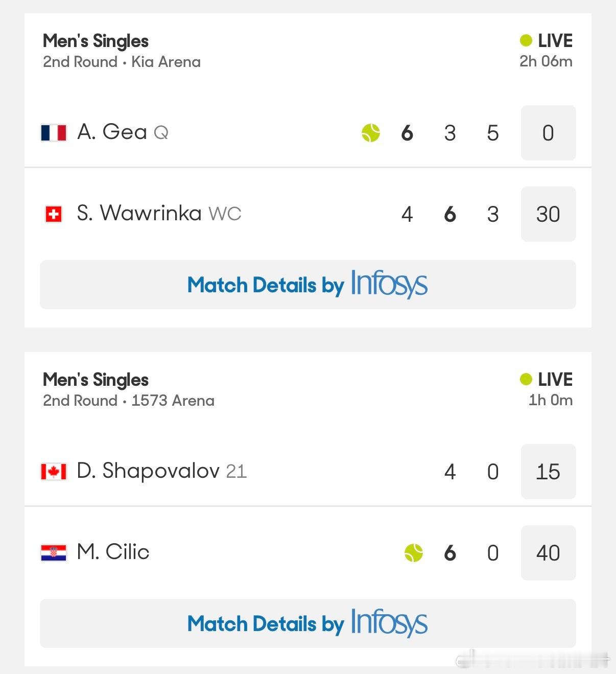This screenshot has height=674, width=616.
Task: Click the Croatian flag beside M. Cilic
Action: 54,553
